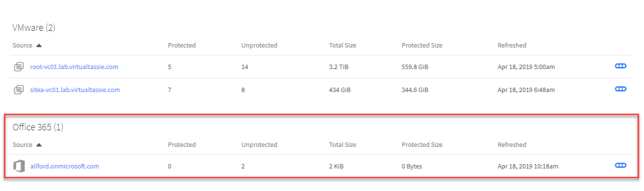Click the VMware (2) section heading
Image resolution: width=644 pixels, height=191 pixels.
34,28
